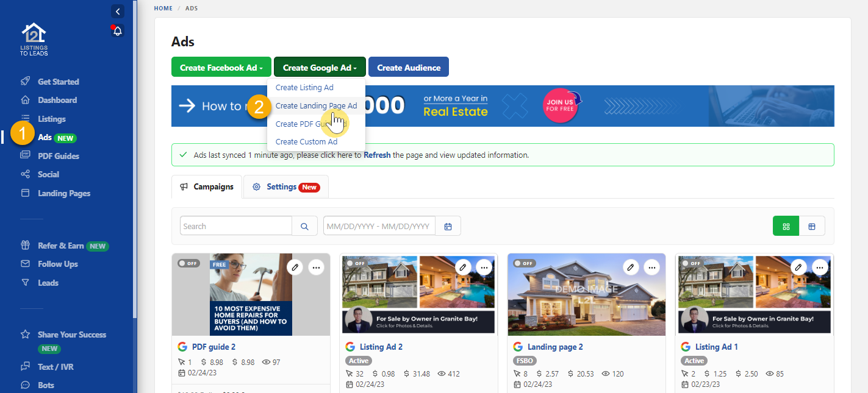
Task: Open the ellipsis menu on Listing Ad 2
Action: (x=484, y=267)
